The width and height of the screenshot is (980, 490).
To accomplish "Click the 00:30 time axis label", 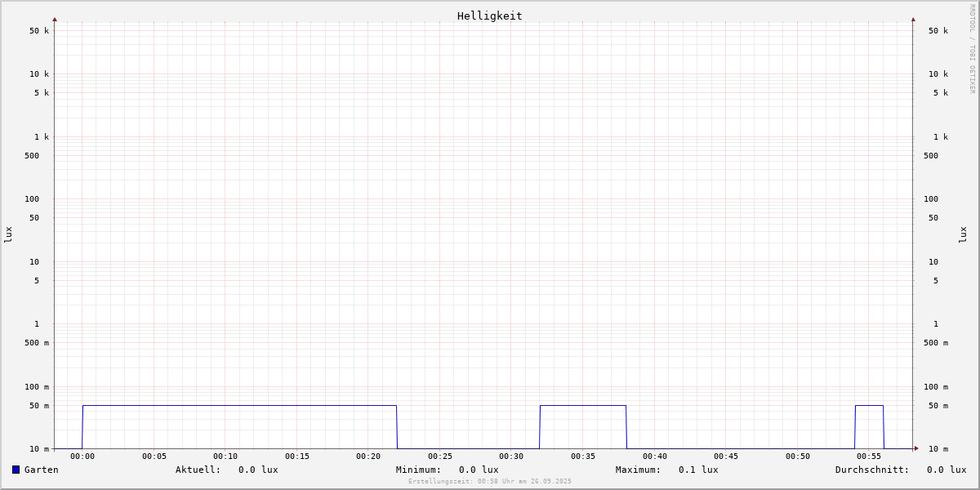I will point(511,457).
